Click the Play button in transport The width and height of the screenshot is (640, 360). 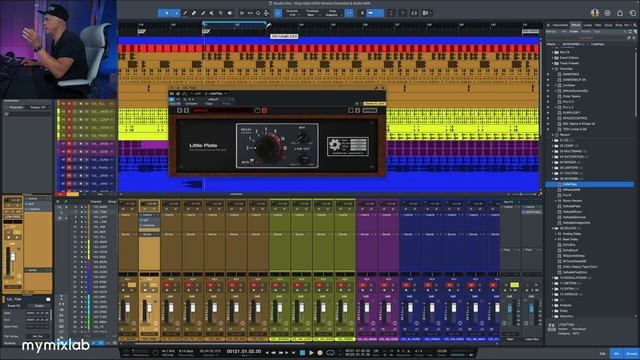(x=311, y=352)
